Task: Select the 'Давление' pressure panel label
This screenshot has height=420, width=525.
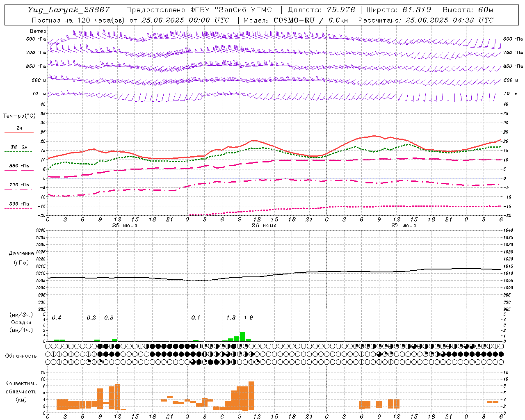Action: click(21, 253)
